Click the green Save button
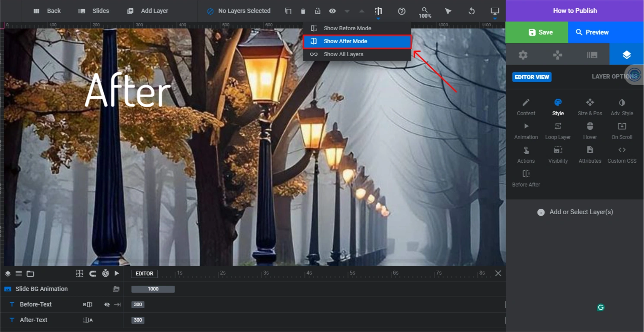 [536, 32]
